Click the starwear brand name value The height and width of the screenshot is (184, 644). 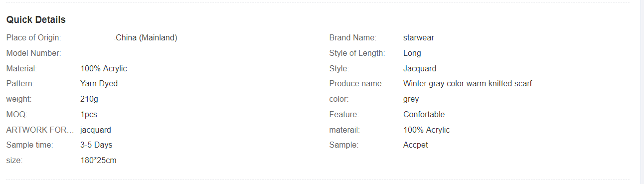[x=419, y=38]
